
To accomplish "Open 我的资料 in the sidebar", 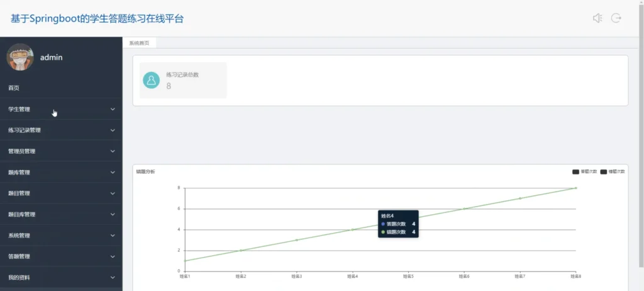I will point(19,278).
